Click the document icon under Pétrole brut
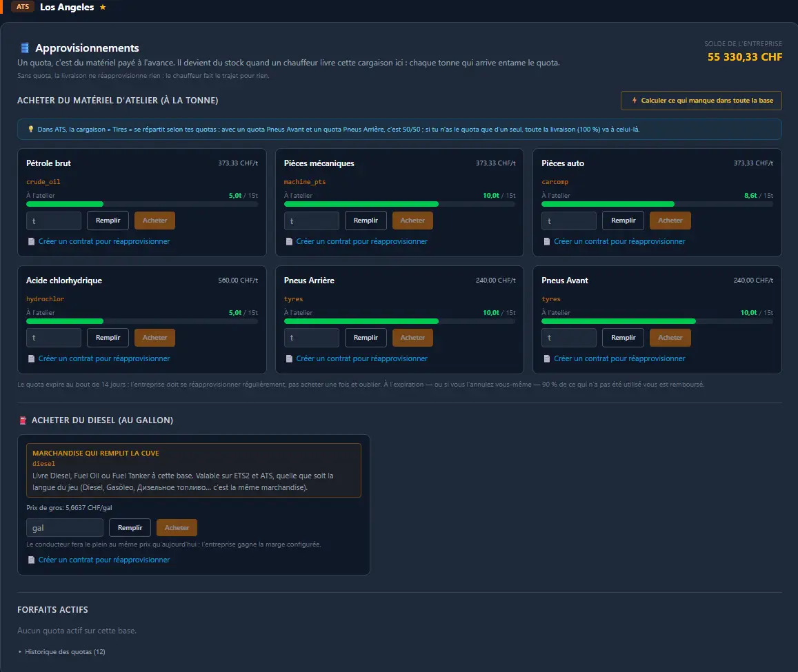This screenshot has width=798, height=672. [x=31, y=242]
